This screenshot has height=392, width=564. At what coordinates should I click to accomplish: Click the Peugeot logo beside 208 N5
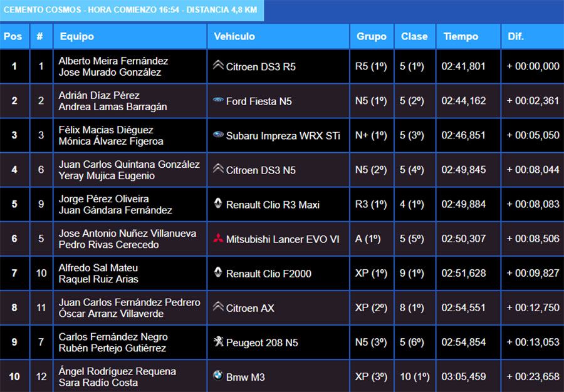click(x=218, y=342)
